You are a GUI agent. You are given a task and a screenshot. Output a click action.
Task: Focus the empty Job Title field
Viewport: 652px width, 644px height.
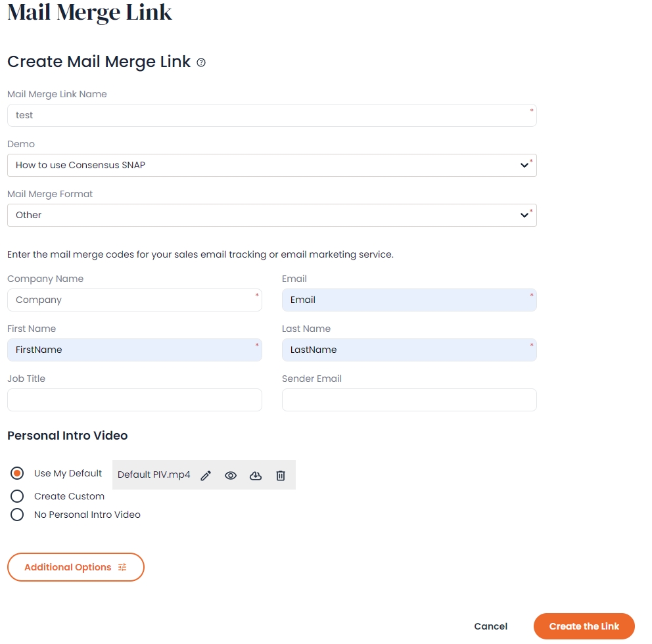tap(134, 400)
